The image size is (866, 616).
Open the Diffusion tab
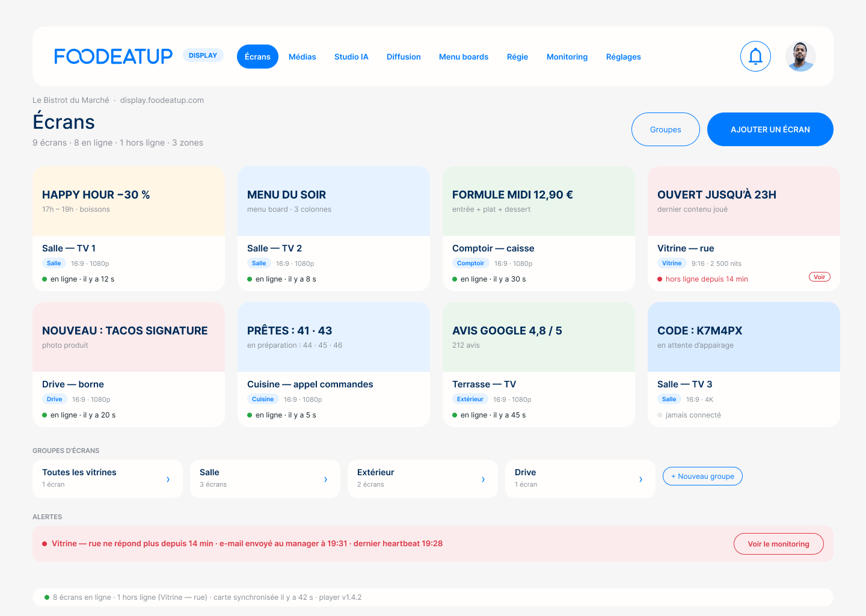(x=404, y=57)
